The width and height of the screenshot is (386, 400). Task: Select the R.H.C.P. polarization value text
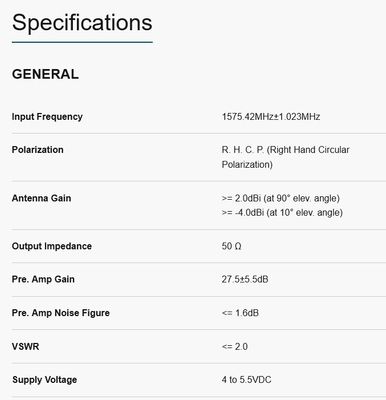(x=285, y=157)
